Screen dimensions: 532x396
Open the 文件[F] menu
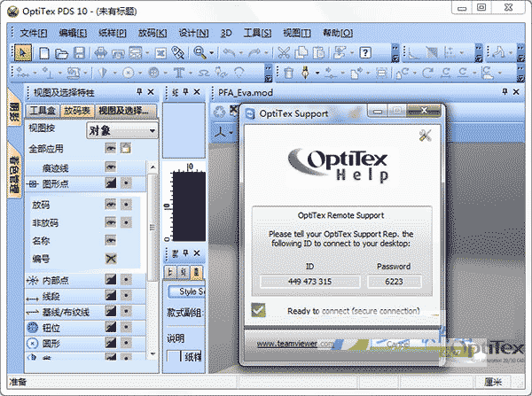point(34,34)
